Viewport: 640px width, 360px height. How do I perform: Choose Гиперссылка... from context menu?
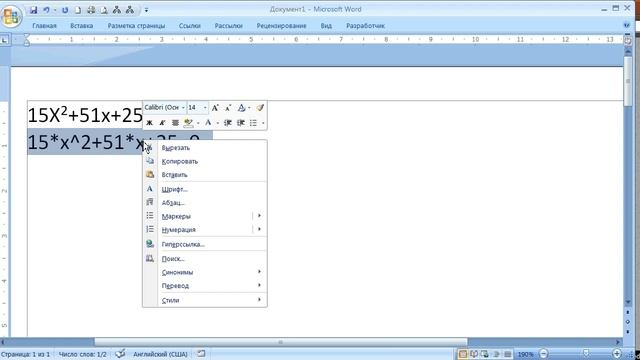[205, 244]
